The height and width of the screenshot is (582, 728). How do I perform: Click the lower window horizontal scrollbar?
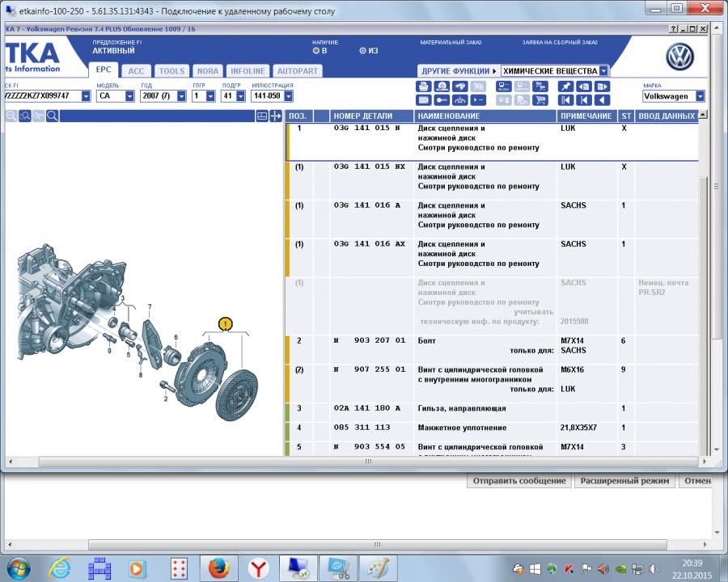(x=378, y=544)
